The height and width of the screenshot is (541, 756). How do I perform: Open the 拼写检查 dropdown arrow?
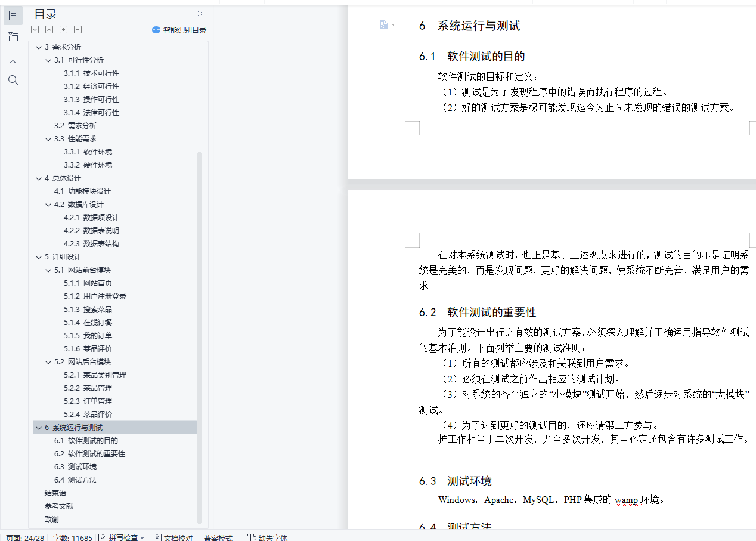pyautogui.click(x=142, y=538)
